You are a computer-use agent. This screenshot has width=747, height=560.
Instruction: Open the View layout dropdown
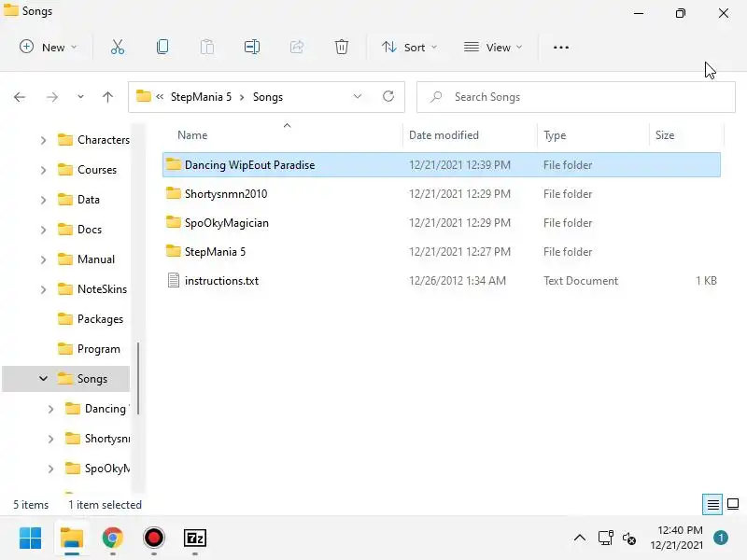pyautogui.click(x=493, y=48)
